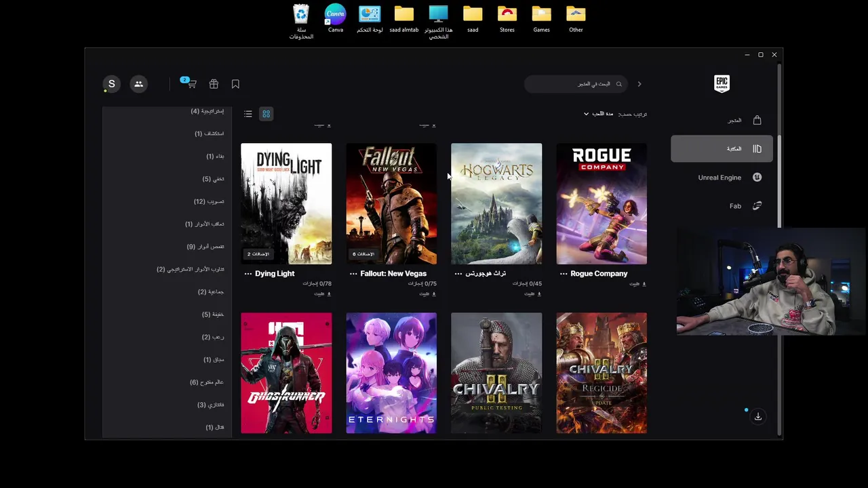Open Chivalry 2 Public Testing cover

click(496, 373)
